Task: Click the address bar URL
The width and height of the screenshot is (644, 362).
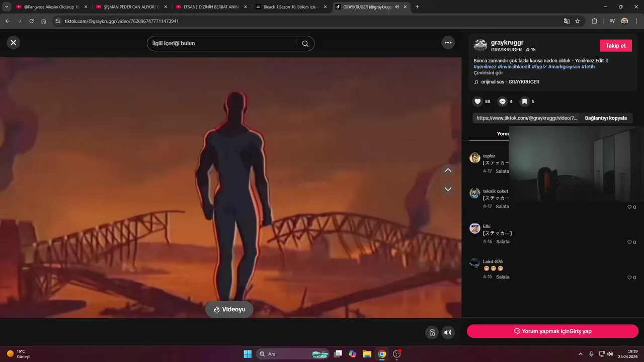Action: (121, 21)
